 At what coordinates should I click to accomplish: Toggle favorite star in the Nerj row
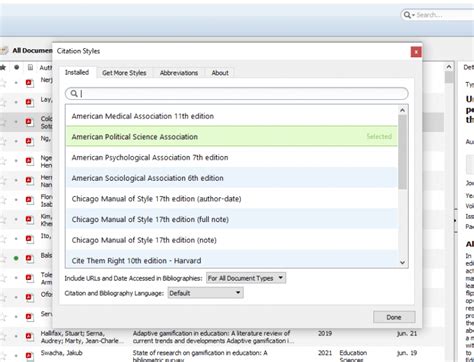(x=3, y=82)
